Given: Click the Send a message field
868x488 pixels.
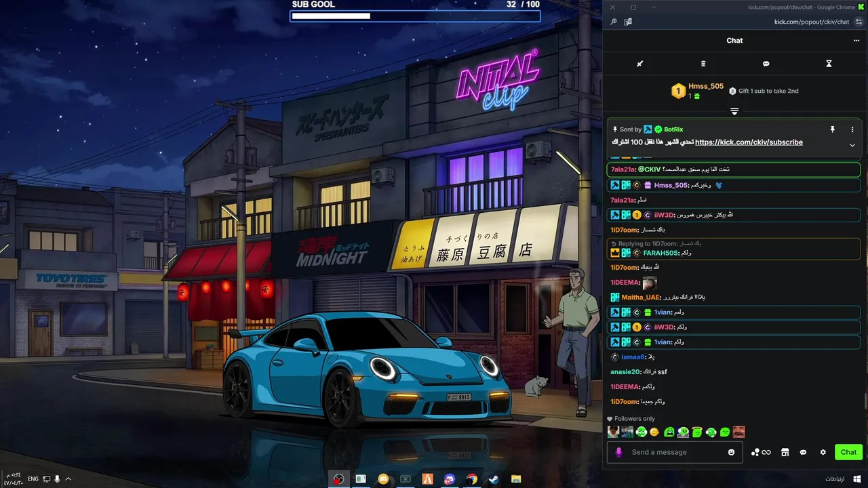Looking at the screenshot, I should point(674,452).
